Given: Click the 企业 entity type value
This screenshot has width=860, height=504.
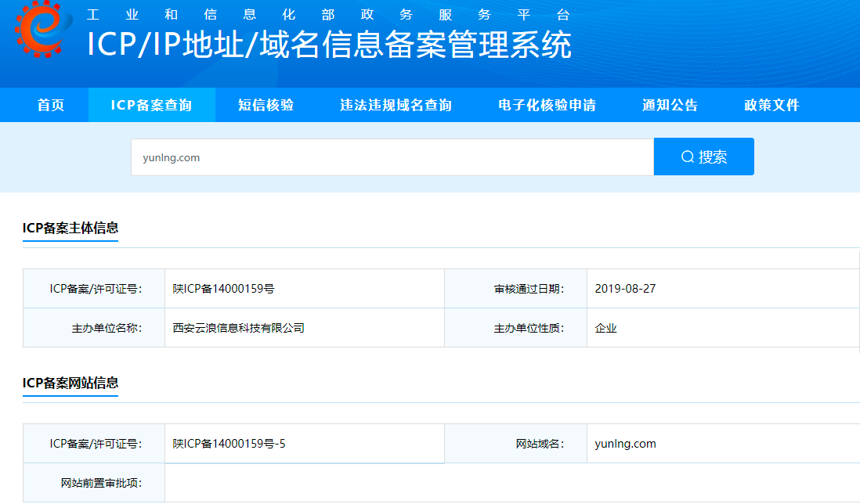Looking at the screenshot, I should pos(605,328).
